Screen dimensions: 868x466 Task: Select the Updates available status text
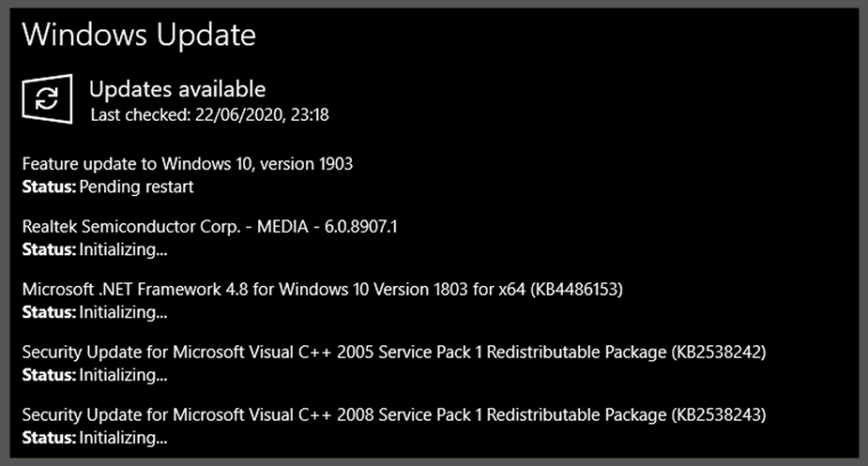[177, 90]
